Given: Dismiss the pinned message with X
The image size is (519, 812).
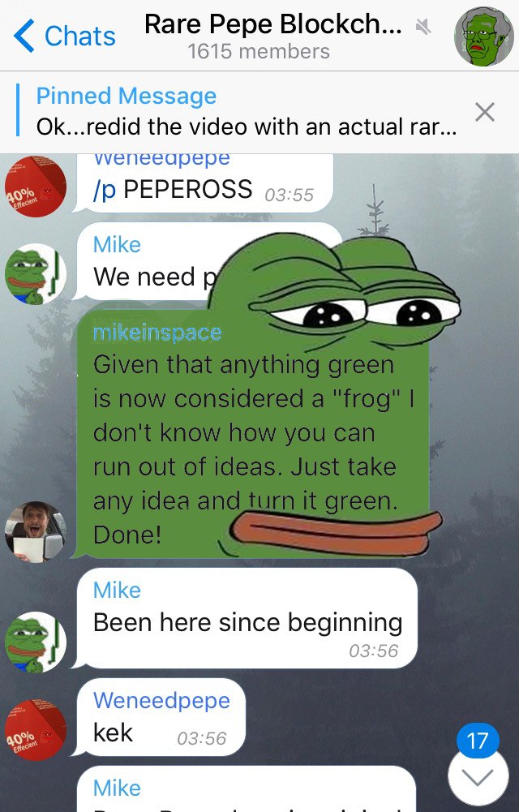Looking at the screenshot, I should click(485, 111).
